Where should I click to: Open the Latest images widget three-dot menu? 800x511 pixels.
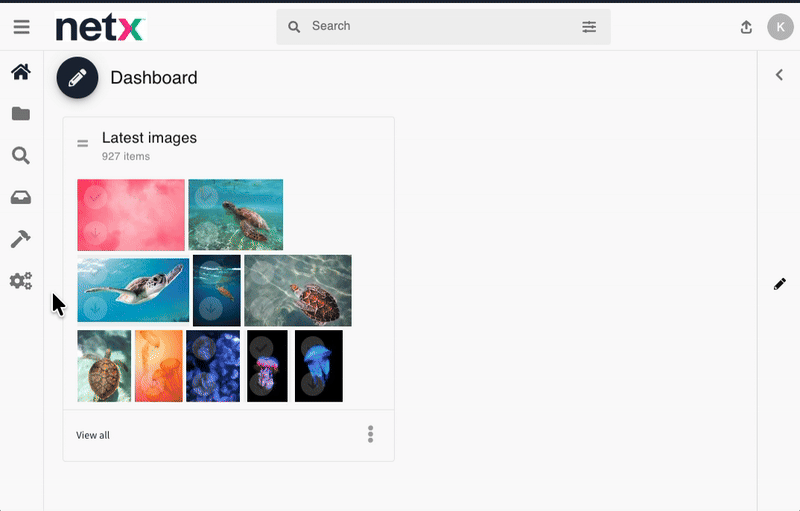point(370,434)
